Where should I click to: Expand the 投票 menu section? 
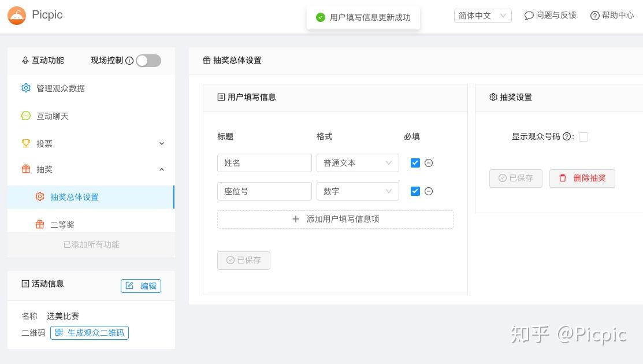pos(91,143)
